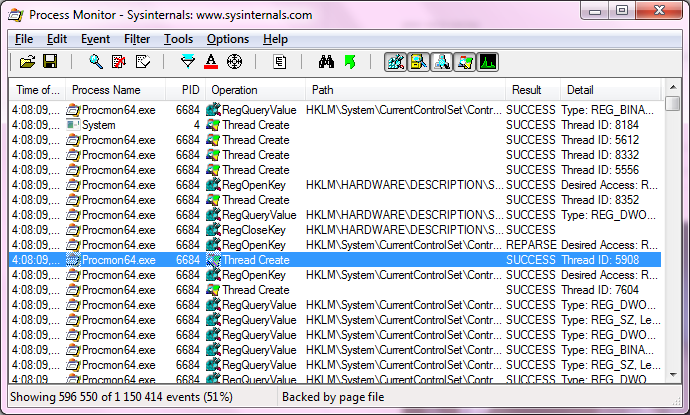Open the Tools menu
The image size is (690, 415).
click(178, 39)
